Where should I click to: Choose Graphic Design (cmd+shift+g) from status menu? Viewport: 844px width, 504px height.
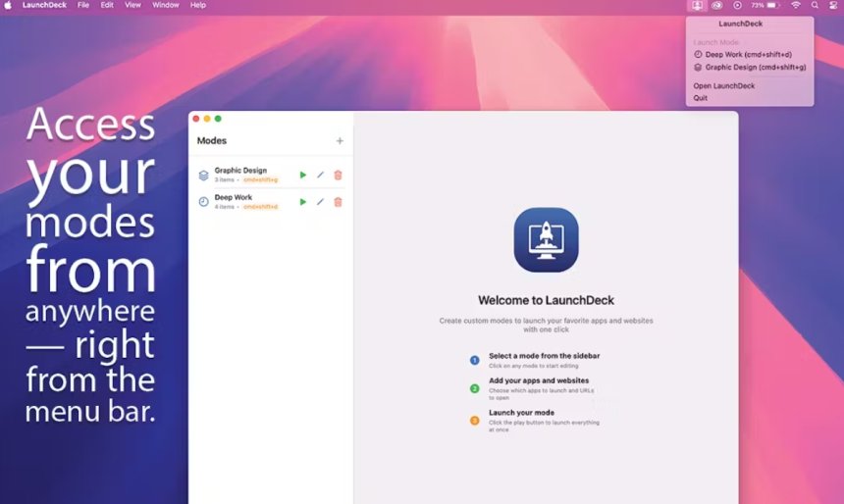tap(749, 68)
